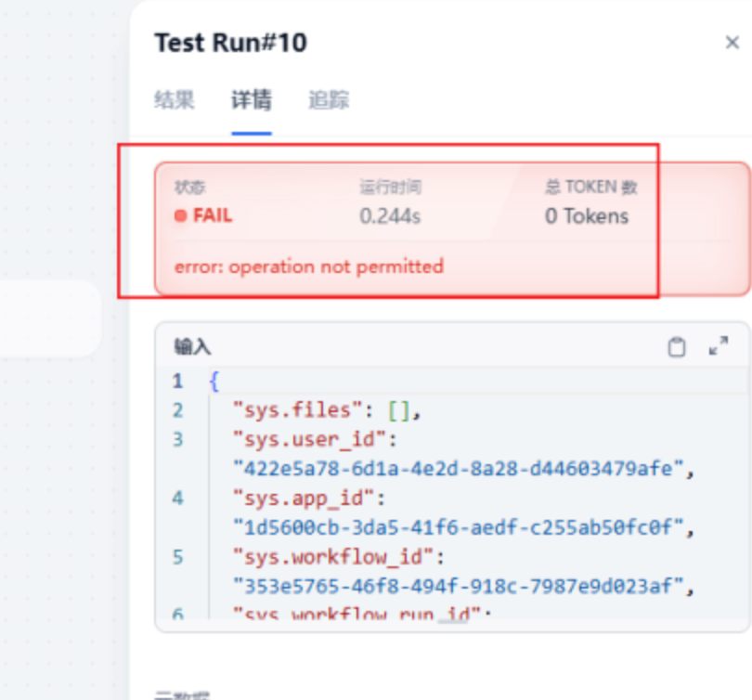Click line number 1 in the code gutter
The image size is (752, 700).
click(x=178, y=382)
